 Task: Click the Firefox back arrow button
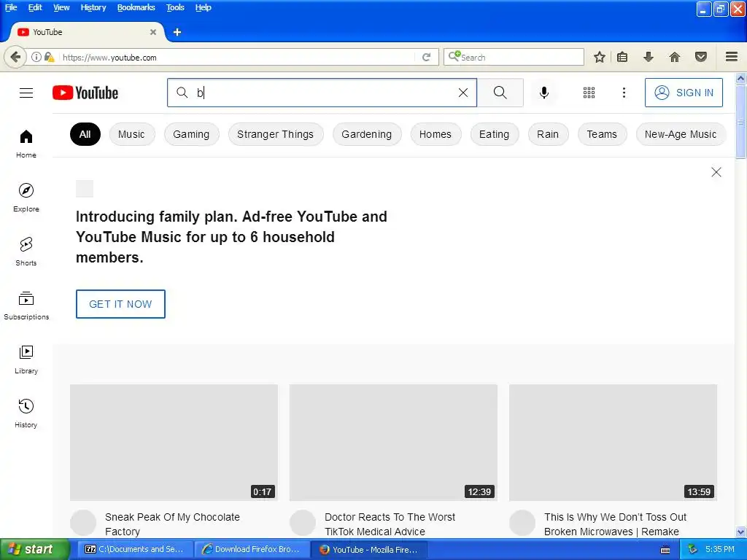(x=15, y=57)
